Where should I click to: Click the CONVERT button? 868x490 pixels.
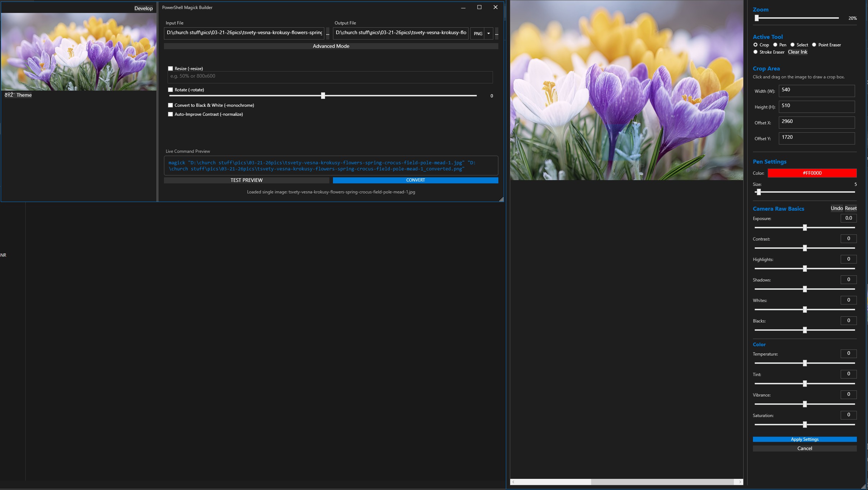(415, 180)
